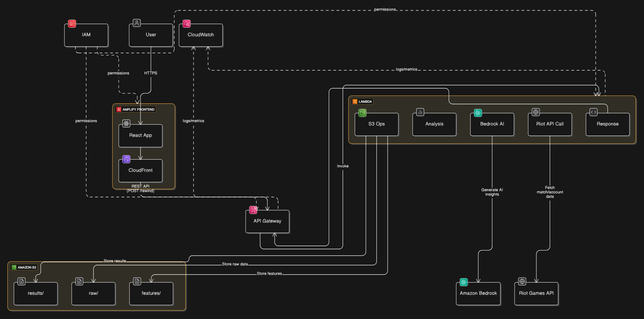The image size is (644, 319).
Task: Click the permissions label at the top
Action: (x=385, y=9)
